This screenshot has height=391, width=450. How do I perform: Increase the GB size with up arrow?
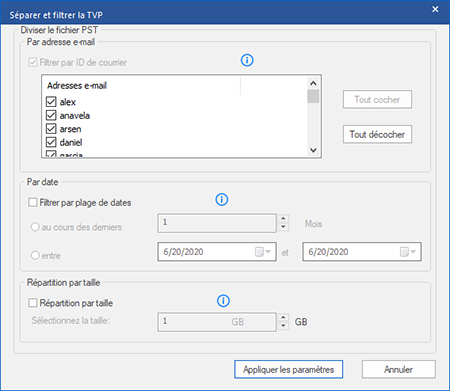283,317
